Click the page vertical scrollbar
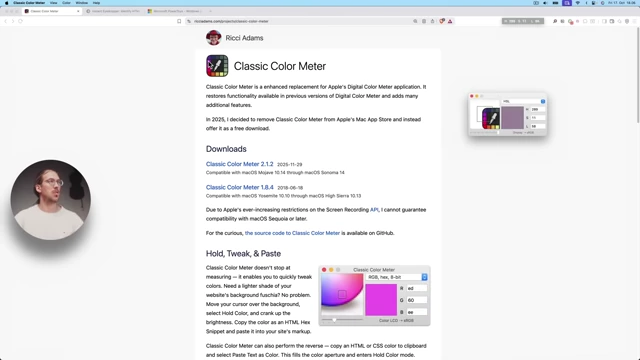 (x=638, y=74)
